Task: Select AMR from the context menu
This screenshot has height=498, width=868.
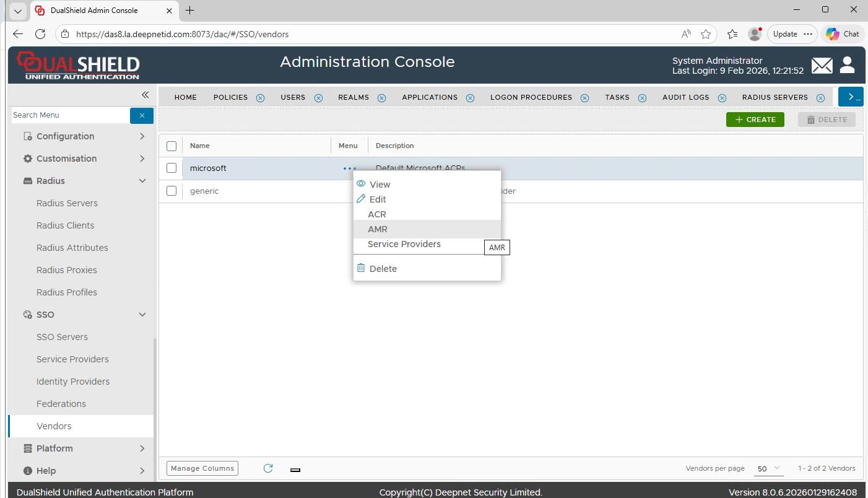Action: tap(378, 229)
